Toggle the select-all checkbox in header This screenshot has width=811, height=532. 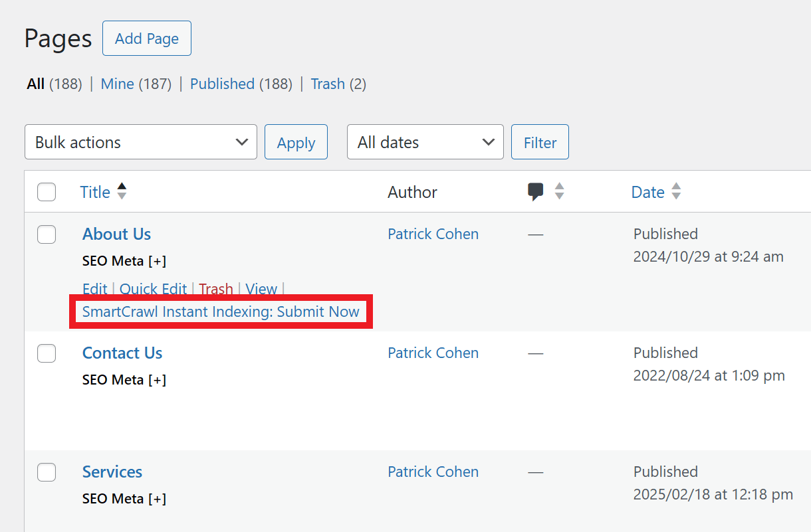tap(47, 192)
